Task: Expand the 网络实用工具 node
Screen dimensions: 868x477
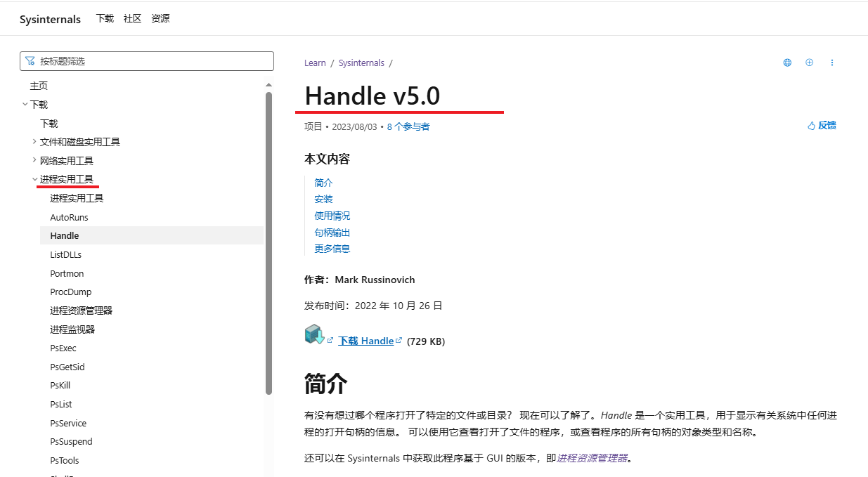Action: pyautogui.click(x=35, y=161)
